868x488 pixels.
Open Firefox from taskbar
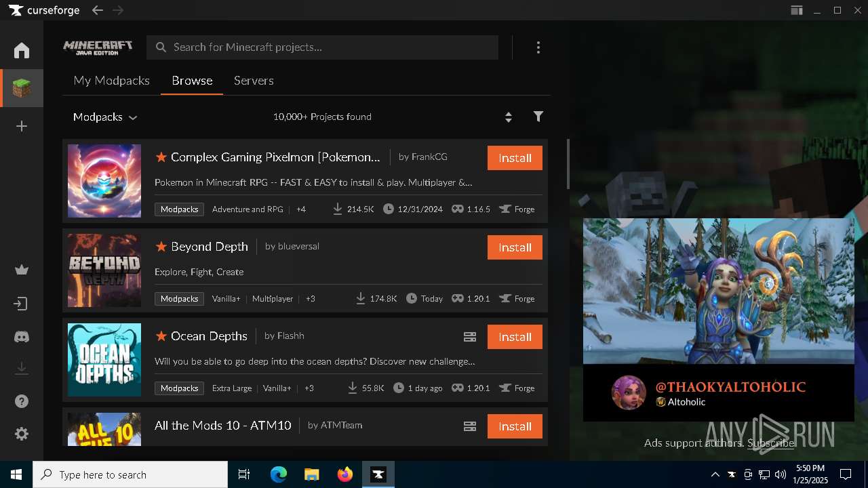345,474
